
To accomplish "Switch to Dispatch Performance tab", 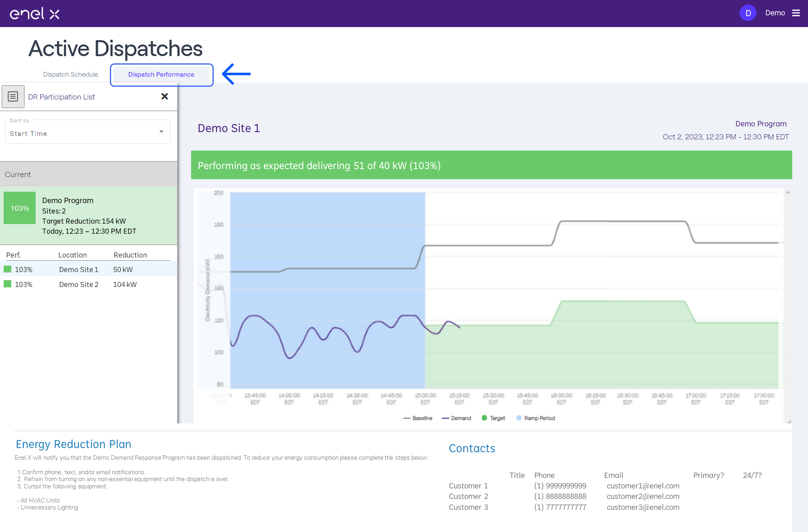I will pyautogui.click(x=161, y=74).
